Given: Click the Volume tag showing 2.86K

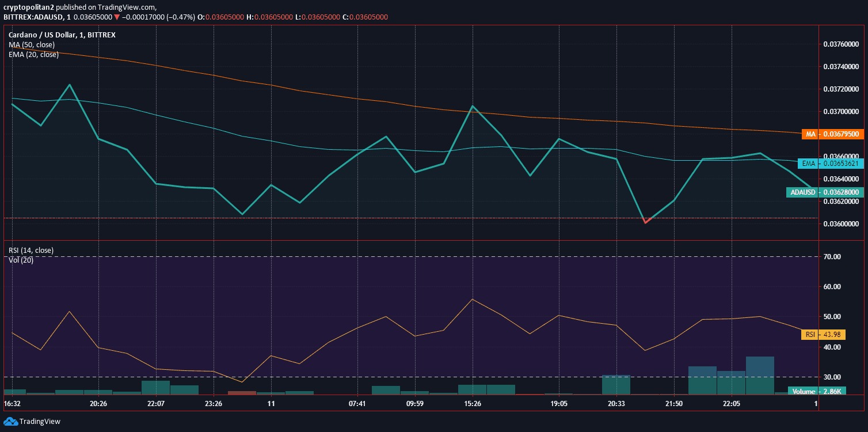Looking at the screenshot, I should pos(817,391).
